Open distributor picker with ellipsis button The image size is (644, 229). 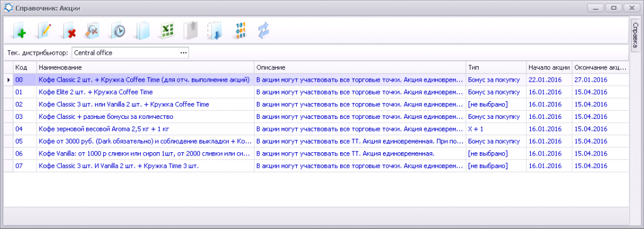coord(183,53)
